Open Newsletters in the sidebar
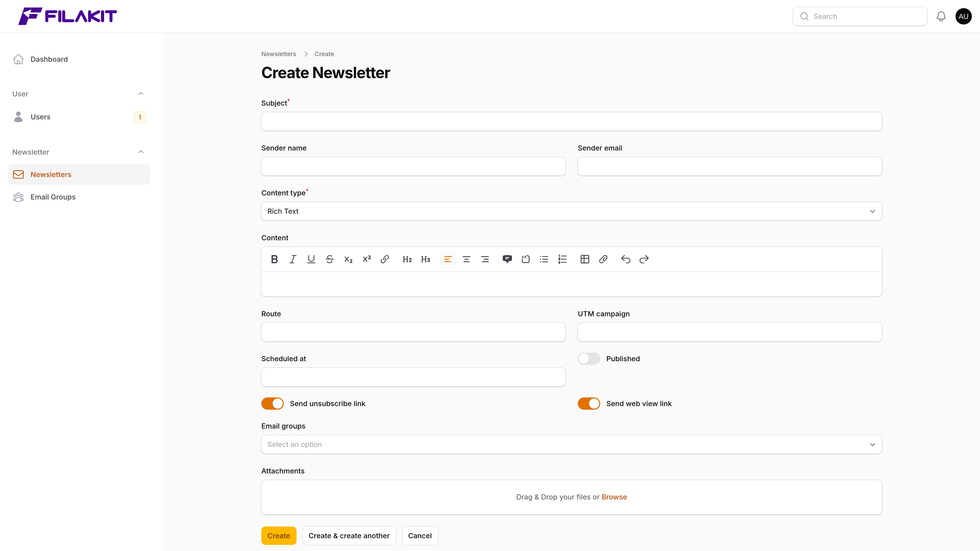Screen dimensions: 980x551 [x=79, y=174]
